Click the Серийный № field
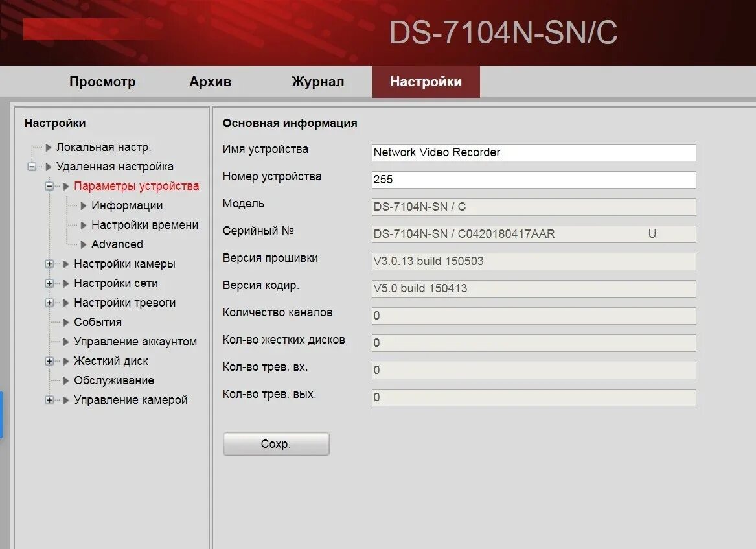Image resolution: width=756 pixels, height=549 pixels. tap(534, 234)
